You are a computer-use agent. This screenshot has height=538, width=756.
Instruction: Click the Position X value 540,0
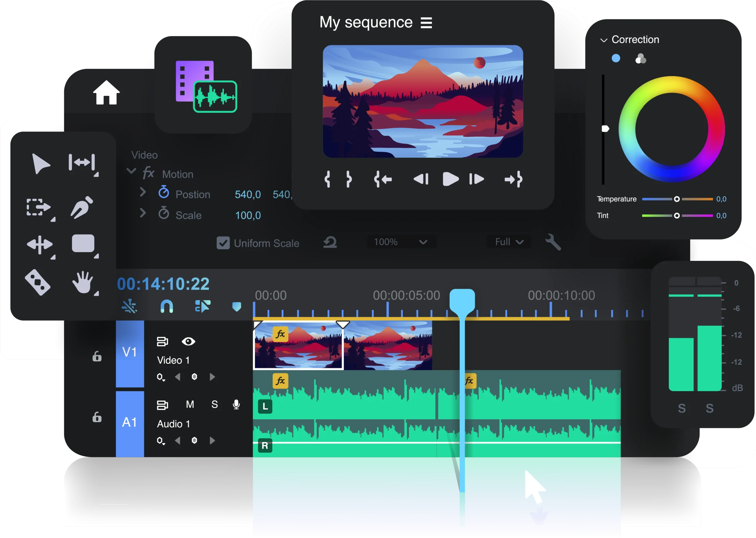[x=247, y=194]
